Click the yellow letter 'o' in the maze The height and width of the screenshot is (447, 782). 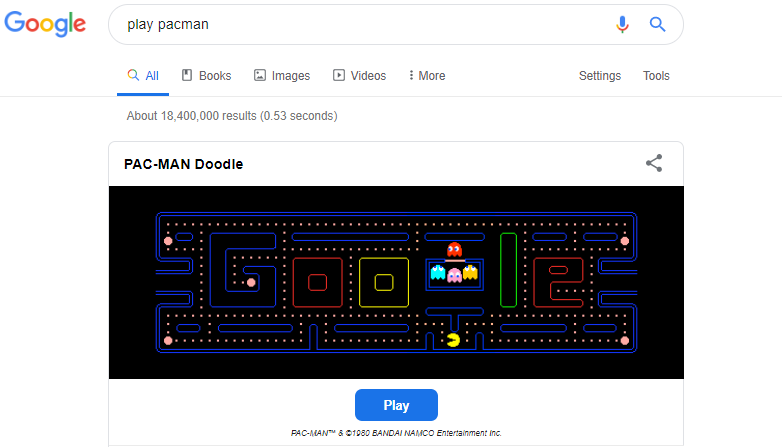384,282
